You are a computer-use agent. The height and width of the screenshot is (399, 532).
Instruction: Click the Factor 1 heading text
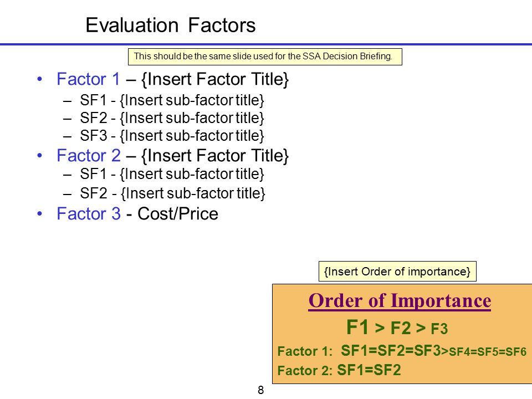(x=88, y=79)
